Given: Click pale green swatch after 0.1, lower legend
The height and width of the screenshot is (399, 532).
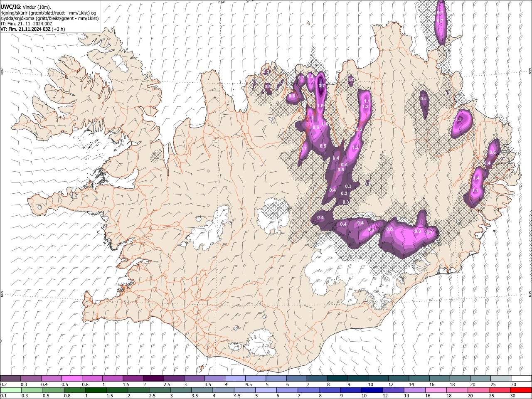Looking at the screenshot, I should click(x=11, y=390).
